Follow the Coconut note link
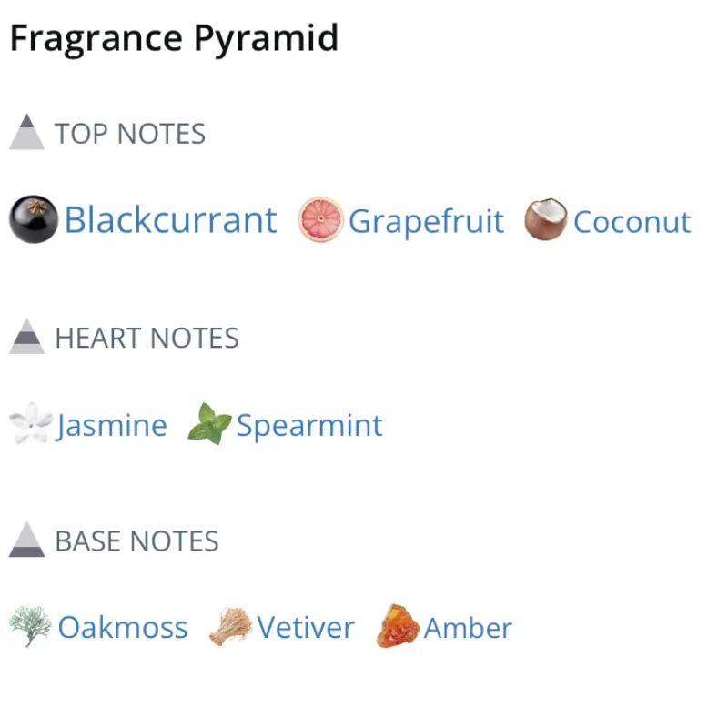728x728 pixels. coord(632,222)
